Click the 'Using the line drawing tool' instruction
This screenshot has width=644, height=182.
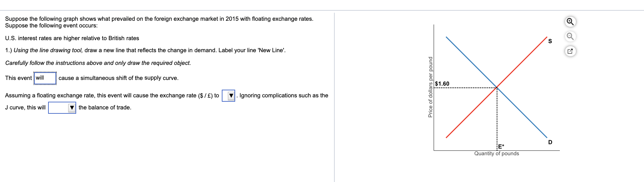[x=48, y=50]
